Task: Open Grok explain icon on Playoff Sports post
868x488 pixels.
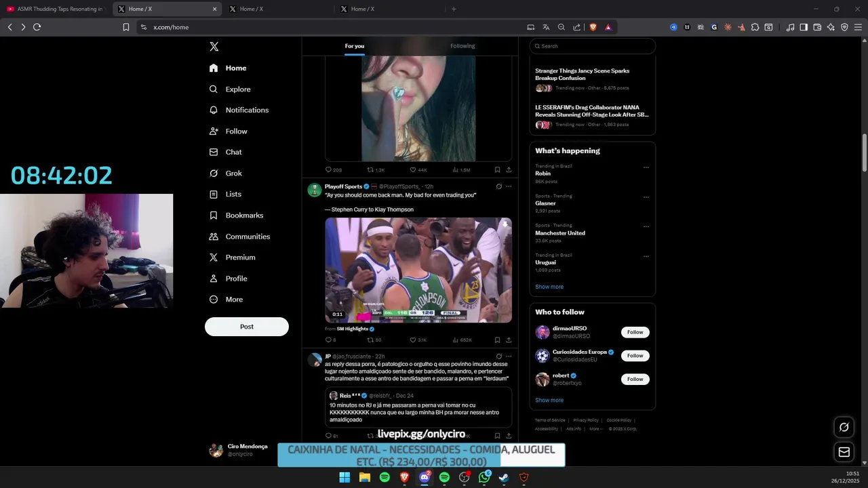Action: pos(498,186)
